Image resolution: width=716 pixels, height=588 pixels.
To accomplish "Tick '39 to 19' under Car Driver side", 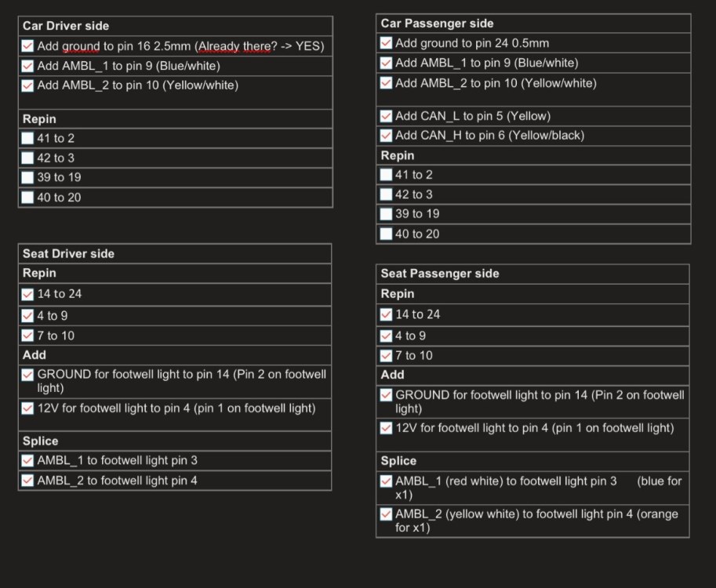I will pyautogui.click(x=28, y=177).
